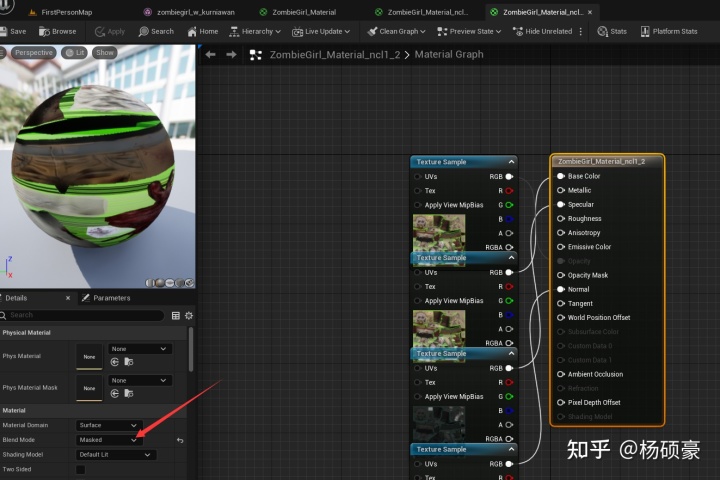Open the Details settings gear
This screenshot has width=720, height=480.
click(x=189, y=316)
